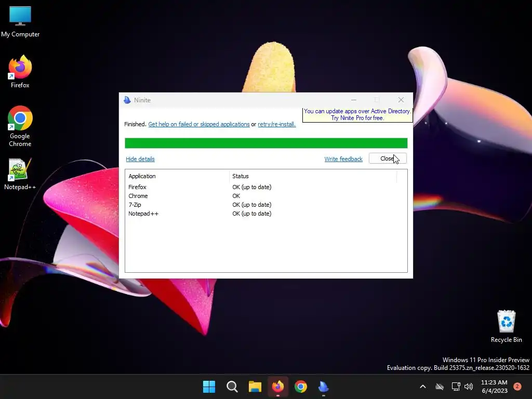Click the retry/re-install link
The image size is (532, 399).
point(276,124)
